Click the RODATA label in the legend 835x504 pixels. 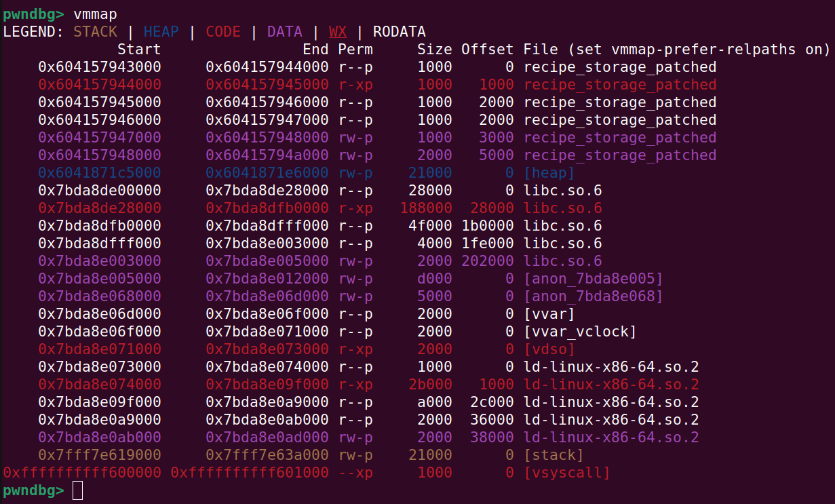(x=399, y=31)
